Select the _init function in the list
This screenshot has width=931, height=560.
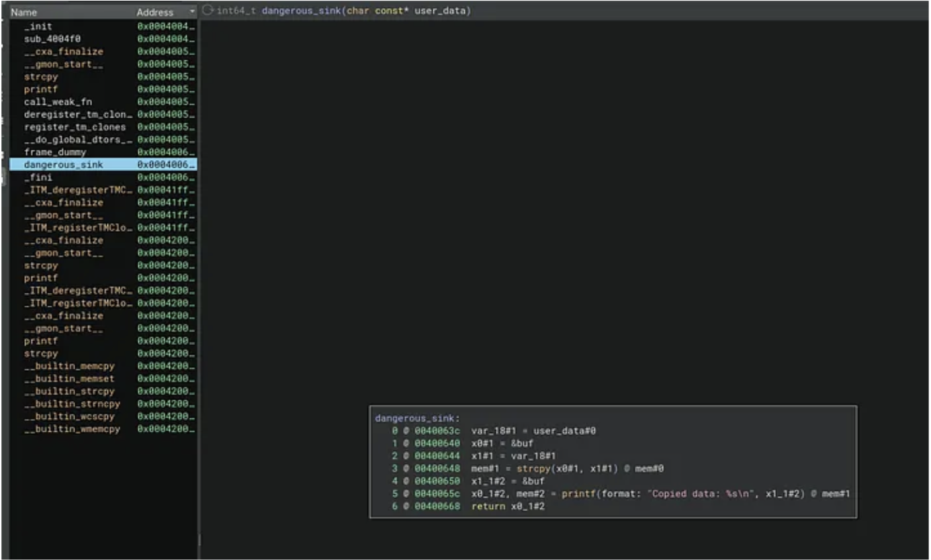point(38,26)
